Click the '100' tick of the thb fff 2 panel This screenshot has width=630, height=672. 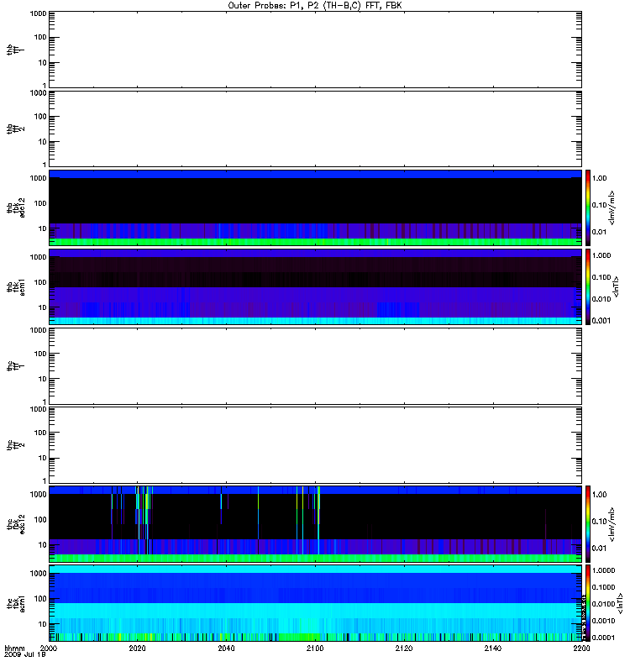pyautogui.click(x=40, y=117)
